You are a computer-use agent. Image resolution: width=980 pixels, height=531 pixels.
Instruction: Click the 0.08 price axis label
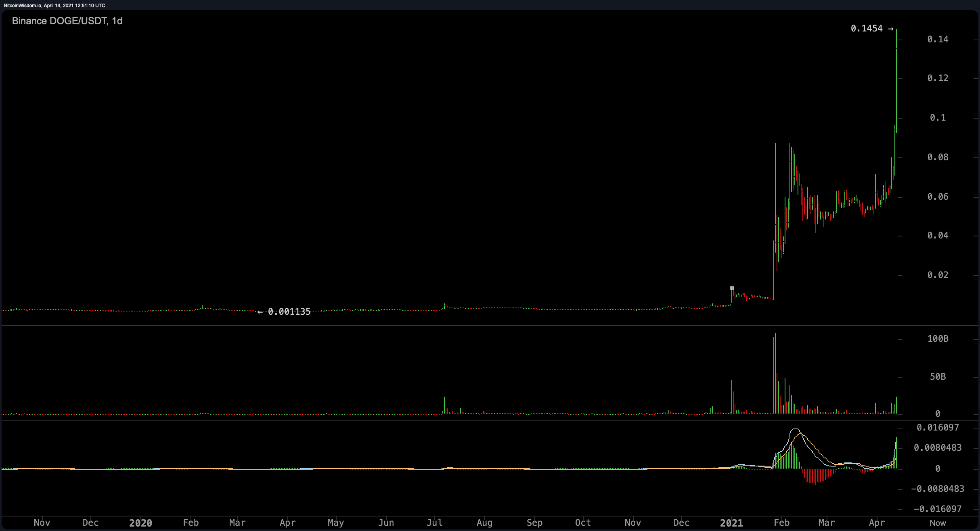(938, 157)
